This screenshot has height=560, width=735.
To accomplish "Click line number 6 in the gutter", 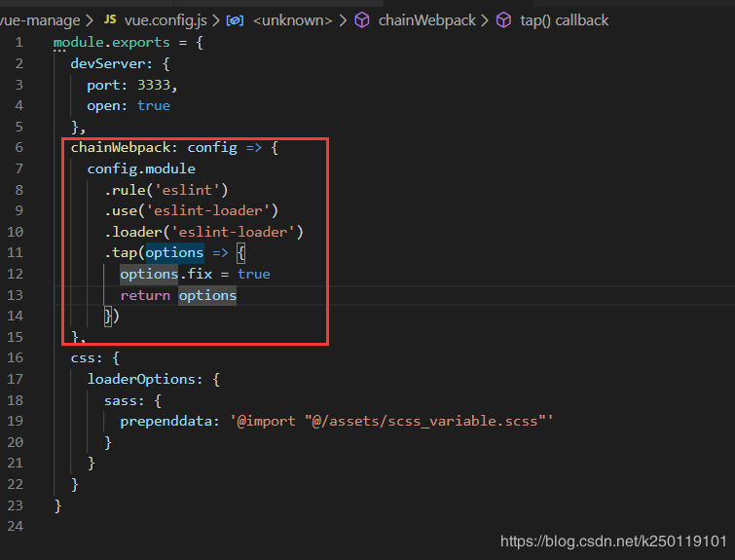I will (x=19, y=147).
